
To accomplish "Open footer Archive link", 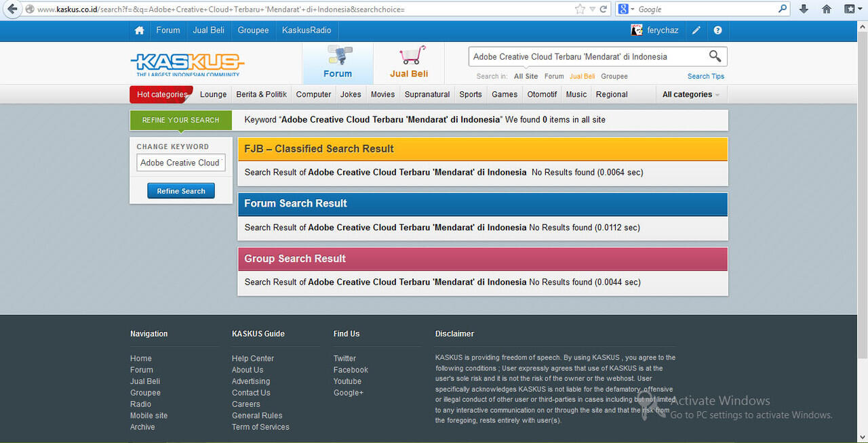I will pos(142,427).
